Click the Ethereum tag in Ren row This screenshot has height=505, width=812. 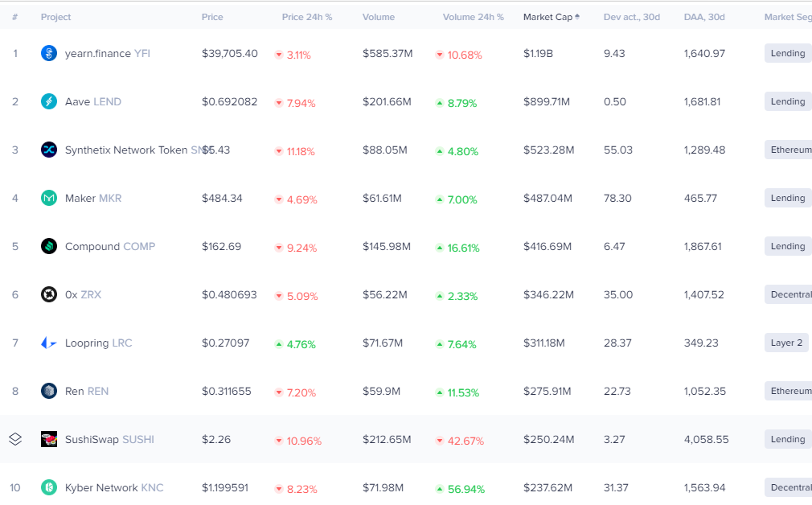click(789, 391)
